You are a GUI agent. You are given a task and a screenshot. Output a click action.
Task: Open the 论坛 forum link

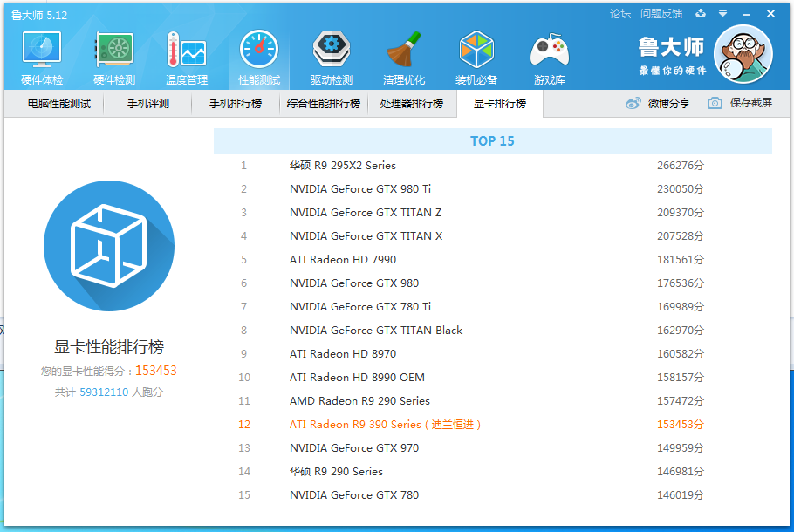pos(620,14)
